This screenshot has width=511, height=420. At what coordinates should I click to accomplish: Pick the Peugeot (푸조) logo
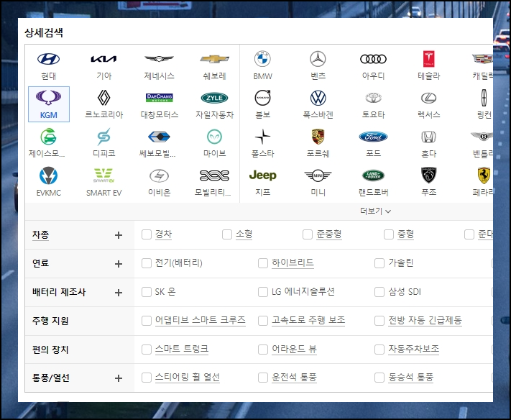[428, 175]
